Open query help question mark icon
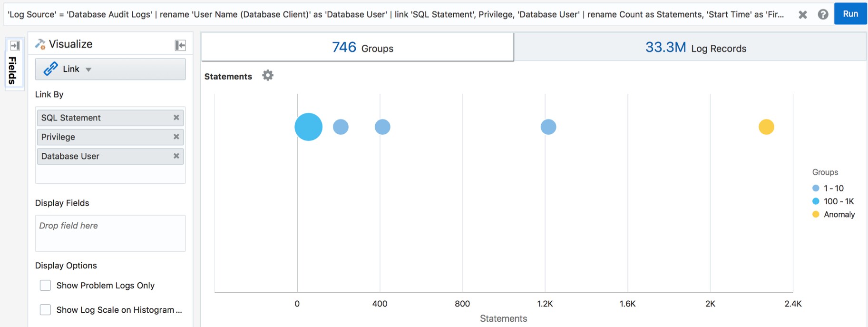Image resolution: width=868 pixels, height=327 pixels. click(x=823, y=15)
